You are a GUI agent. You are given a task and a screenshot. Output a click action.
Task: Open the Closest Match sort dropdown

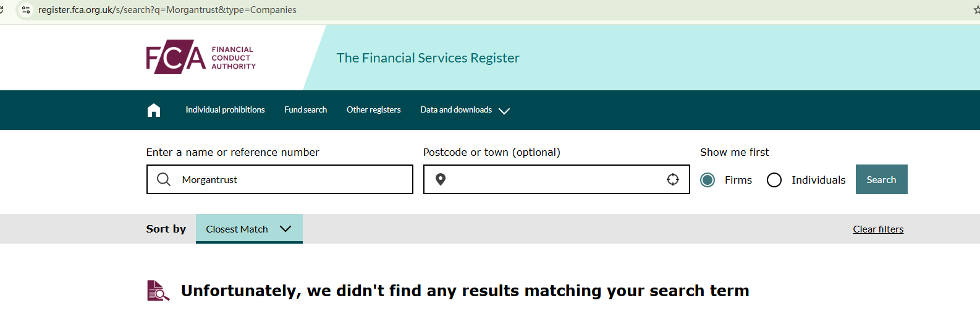point(248,229)
